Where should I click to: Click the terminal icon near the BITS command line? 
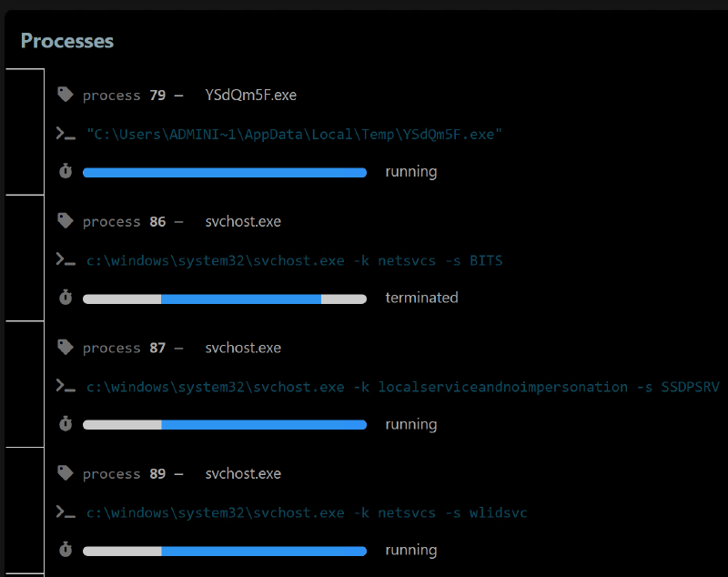click(x=65, y=258)
